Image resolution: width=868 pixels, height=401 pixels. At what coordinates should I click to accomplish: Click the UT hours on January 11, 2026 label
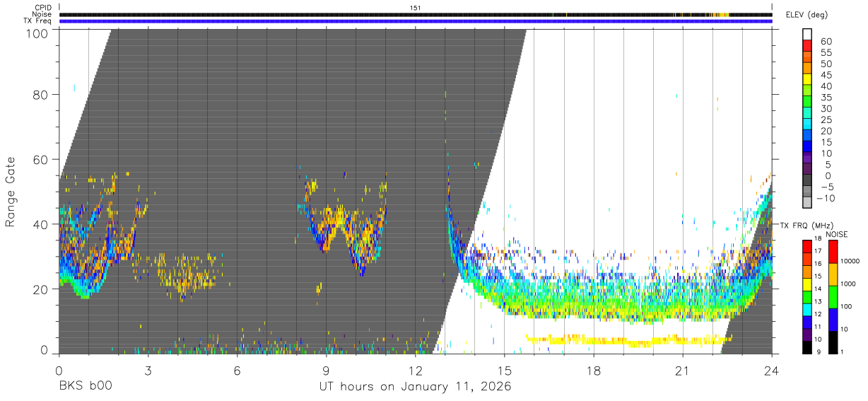(x=416, y=386)
